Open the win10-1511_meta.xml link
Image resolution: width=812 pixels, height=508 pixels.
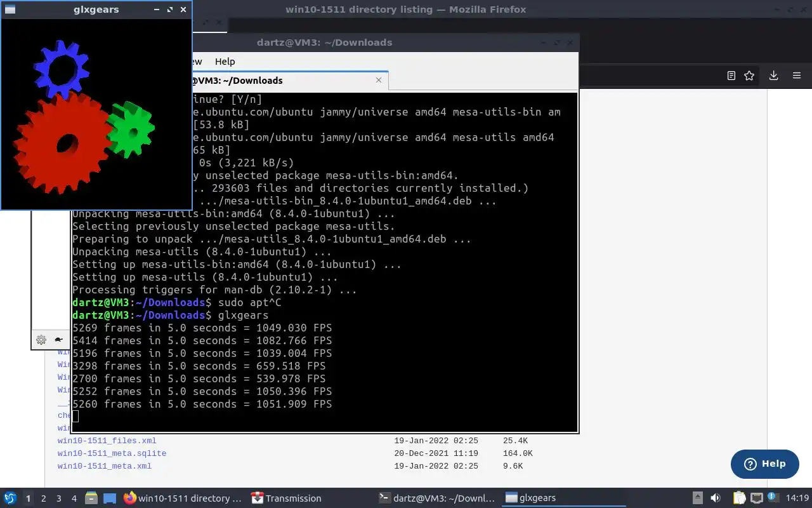(105, 466)
